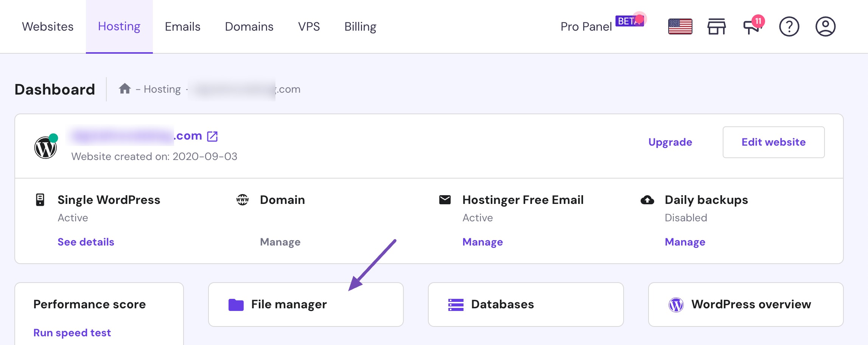This screenshot has height=345, width=868.
Task: Click the Databases stack icon
Action: (456, 305)
